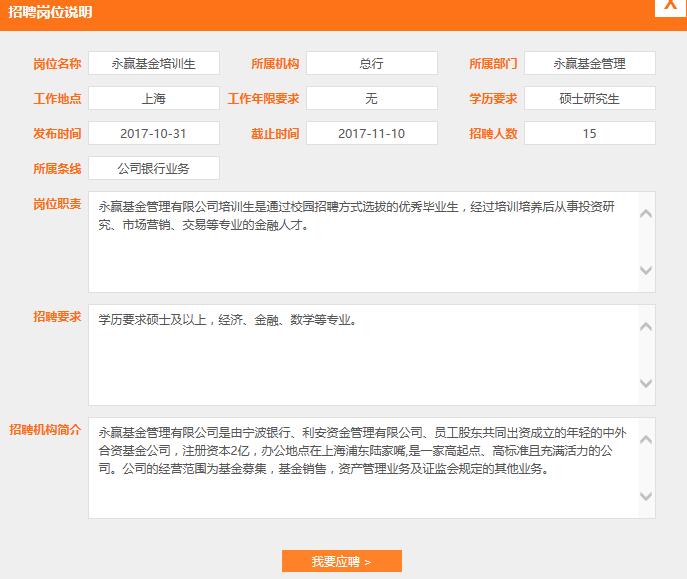
Task: Click the 岗位名称 field showing 永赢基金培训生
Action: pos(153,63)
